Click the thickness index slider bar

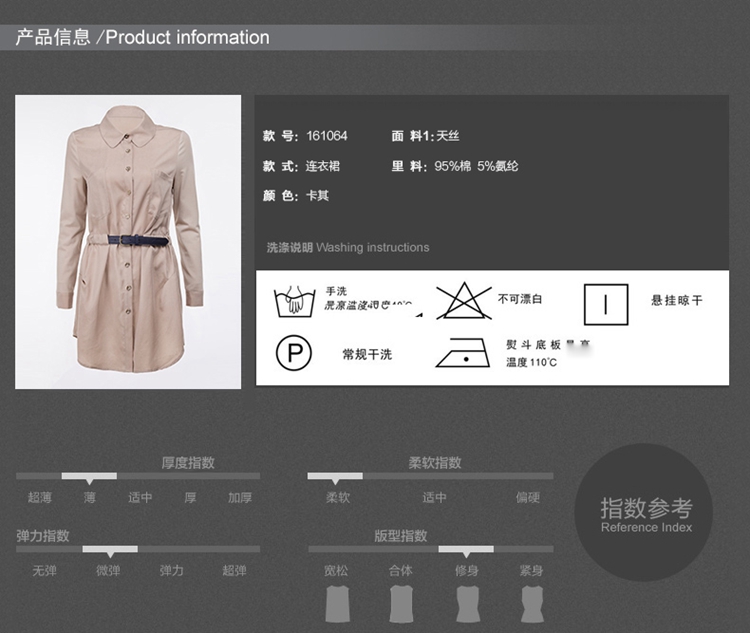138,476
